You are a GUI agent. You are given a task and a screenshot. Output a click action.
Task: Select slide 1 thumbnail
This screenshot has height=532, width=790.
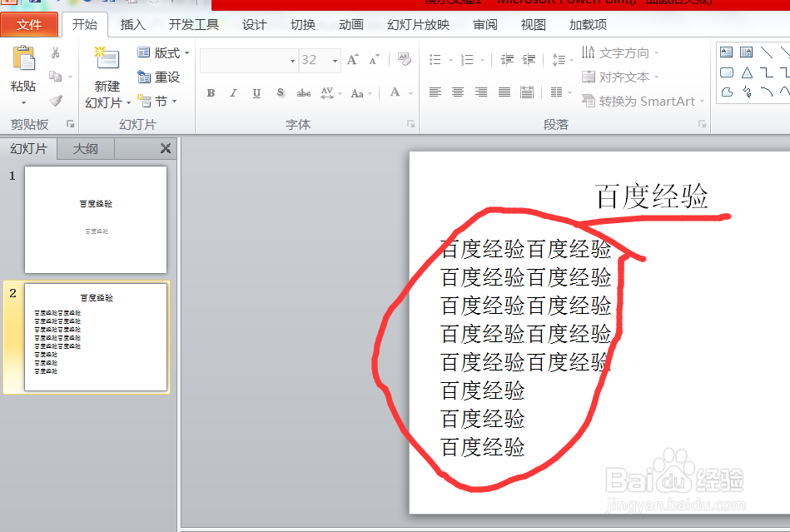(96, 220)
